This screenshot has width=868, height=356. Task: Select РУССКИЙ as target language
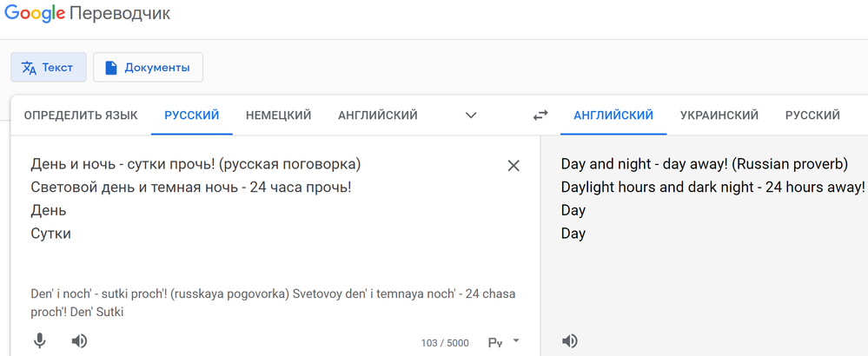pos(812,115)
